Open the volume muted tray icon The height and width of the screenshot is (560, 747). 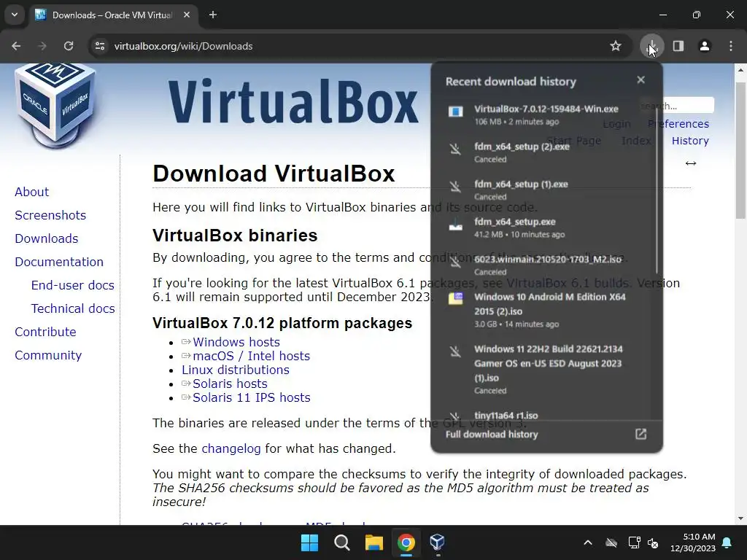tap(653, 542)
